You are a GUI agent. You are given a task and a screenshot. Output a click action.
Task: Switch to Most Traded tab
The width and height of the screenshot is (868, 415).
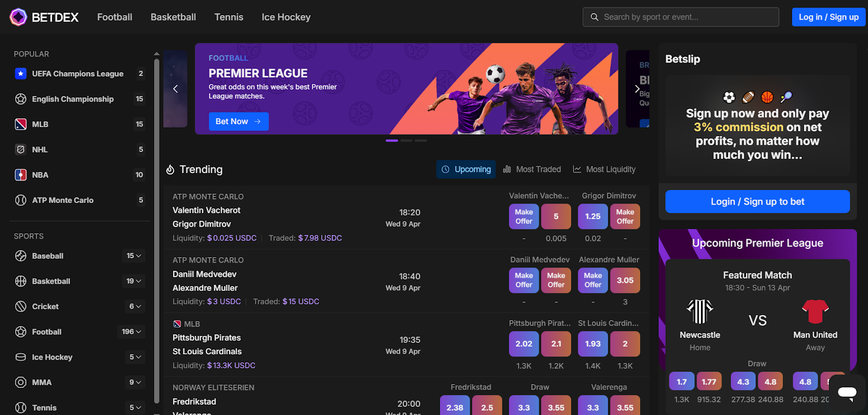(x=532, y=169)
